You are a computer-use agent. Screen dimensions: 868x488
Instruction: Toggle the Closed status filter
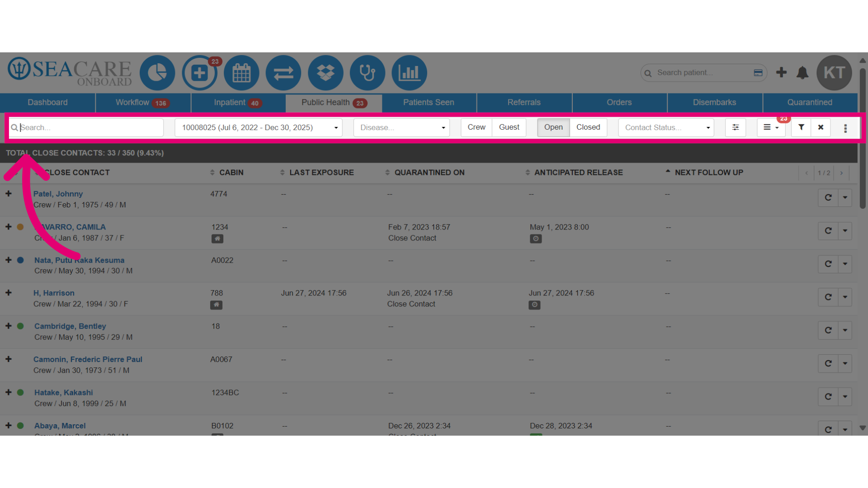pos(588,127)
